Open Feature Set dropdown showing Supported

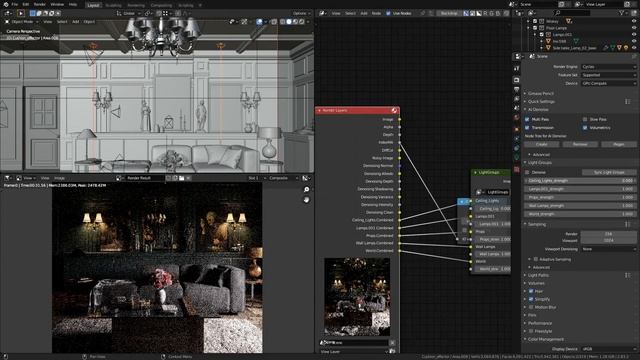609,75
